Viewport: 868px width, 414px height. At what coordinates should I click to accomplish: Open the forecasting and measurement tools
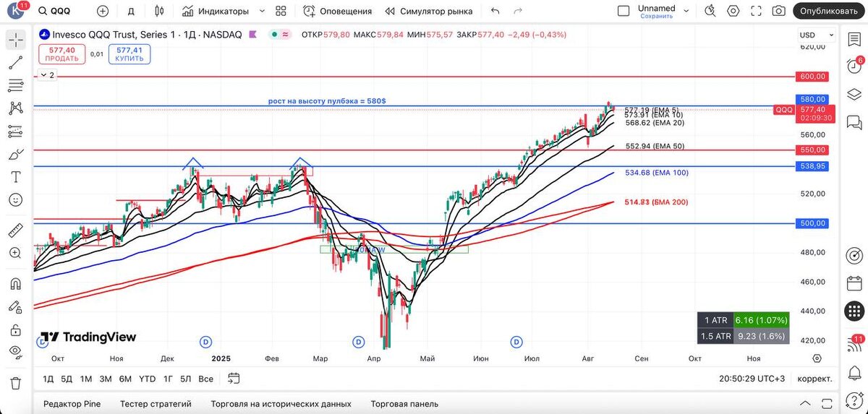16,131
